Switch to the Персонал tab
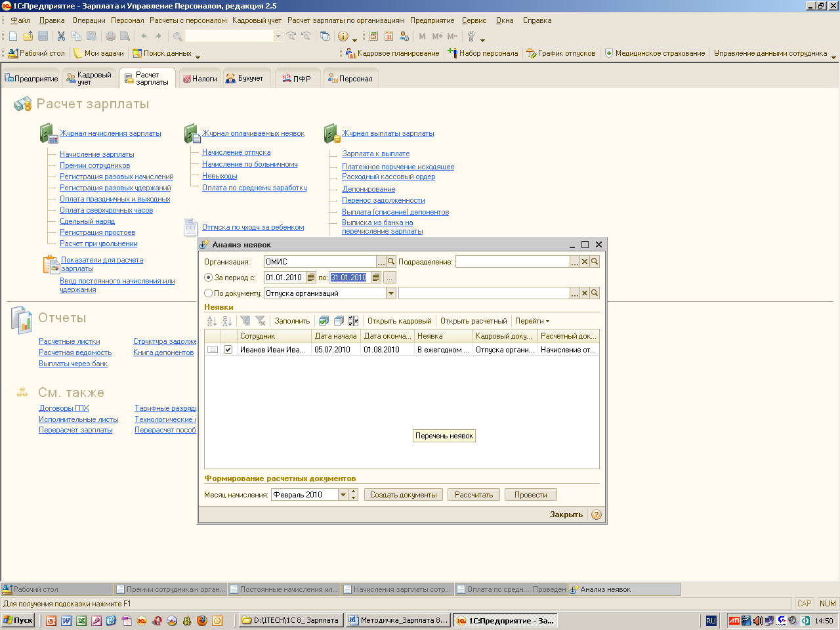Screen dimensions: 840x630 (x=350, y=78)
